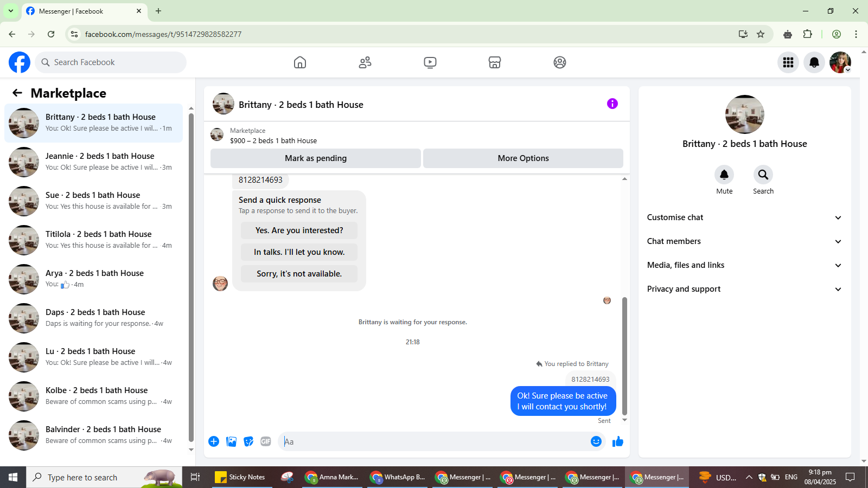Reload the page
Screen dimensions: 868x488
pyautogui.click(x=51, y=34)
